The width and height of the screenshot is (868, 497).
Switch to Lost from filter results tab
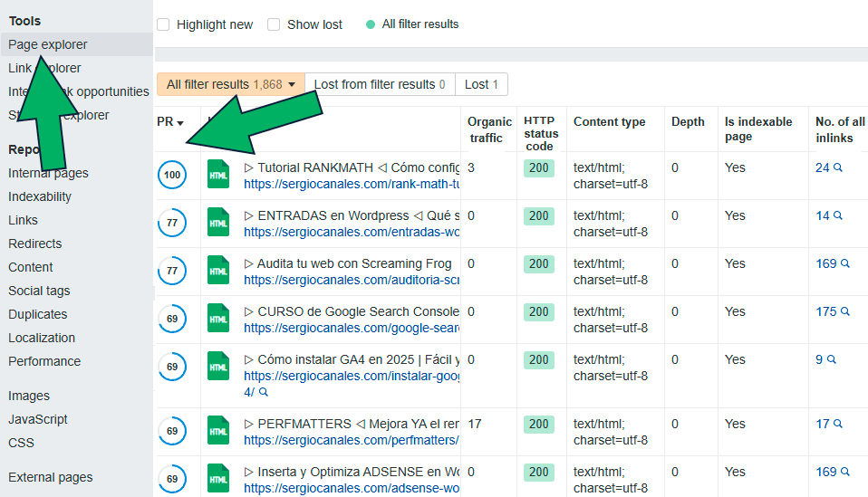(x=379, y=84)
